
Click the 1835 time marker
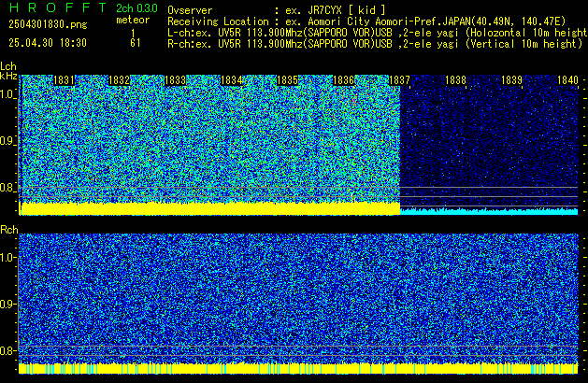pos(287,80)
